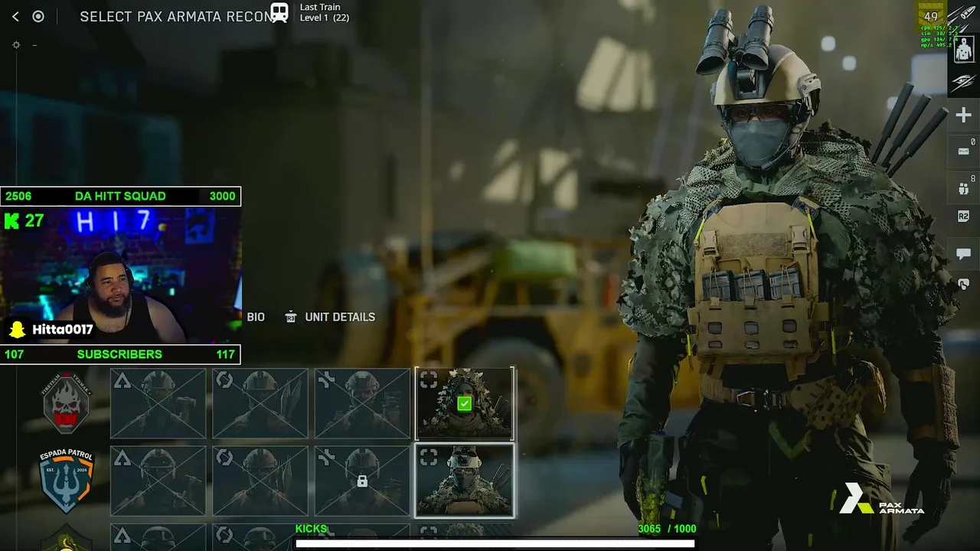The width and height of the screenshot is (980, 551).
Task: Open the squad members icon on sidebar
Action: pyautogui.click(x=963, y=187)
